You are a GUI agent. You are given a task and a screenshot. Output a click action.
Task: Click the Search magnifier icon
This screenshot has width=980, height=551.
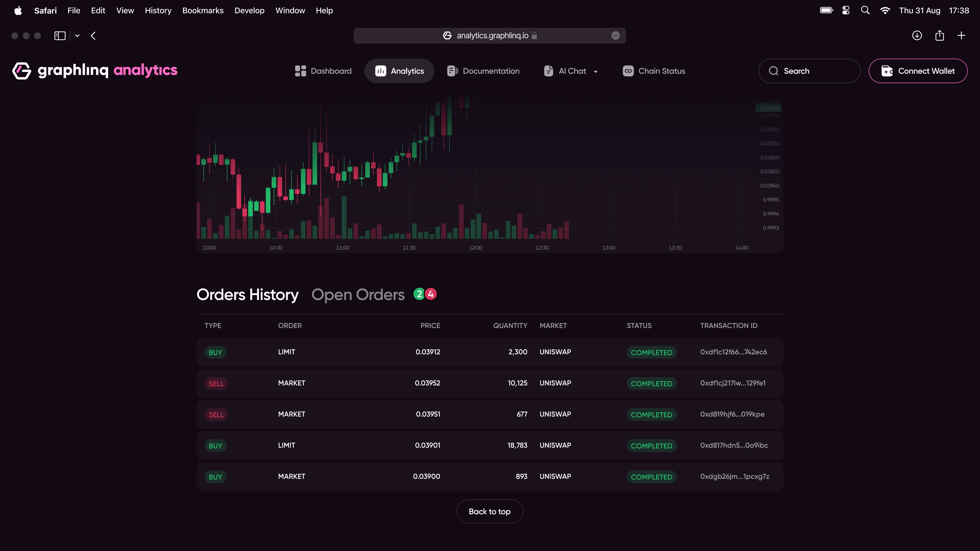pos(774,71)
